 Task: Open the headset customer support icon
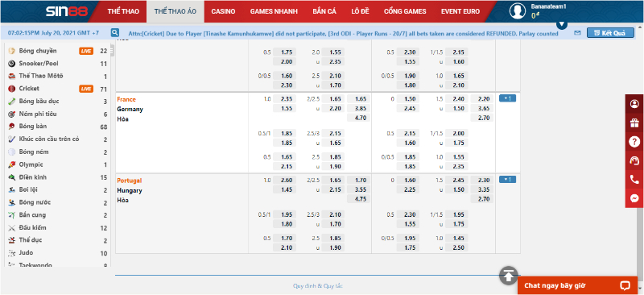point(634,160)
